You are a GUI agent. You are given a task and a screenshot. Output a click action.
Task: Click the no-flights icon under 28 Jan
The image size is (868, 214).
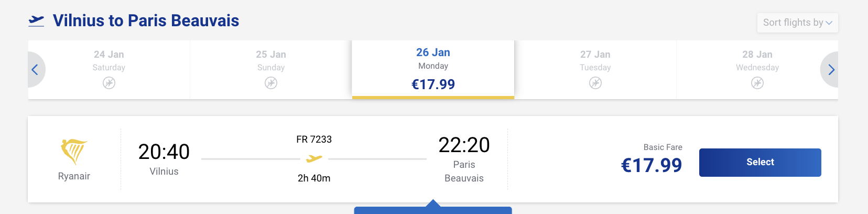pyautogui.click(x=757, y=83)
